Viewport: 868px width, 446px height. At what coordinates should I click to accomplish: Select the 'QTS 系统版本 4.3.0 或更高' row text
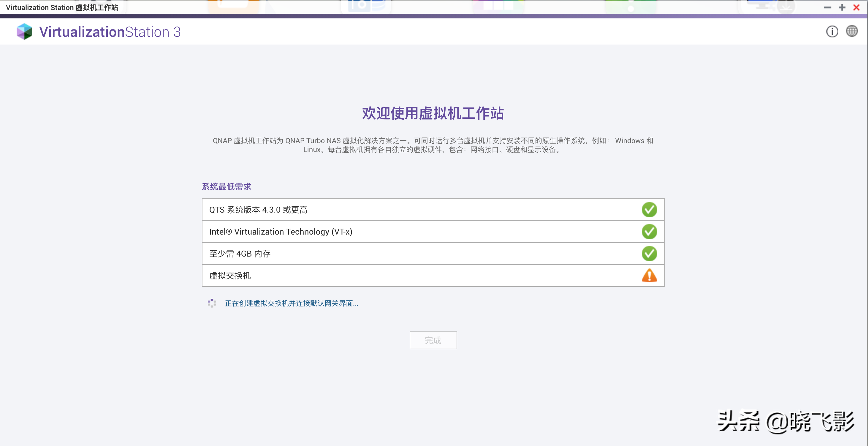258,210
